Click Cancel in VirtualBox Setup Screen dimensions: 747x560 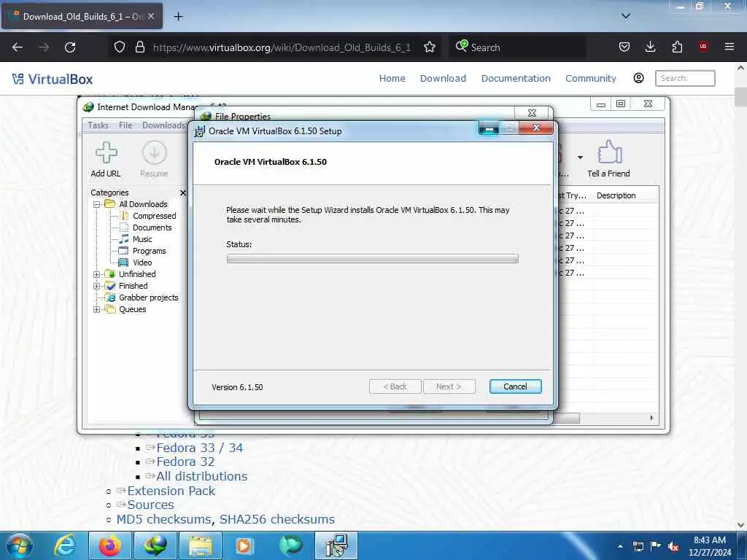coord(515,386)
